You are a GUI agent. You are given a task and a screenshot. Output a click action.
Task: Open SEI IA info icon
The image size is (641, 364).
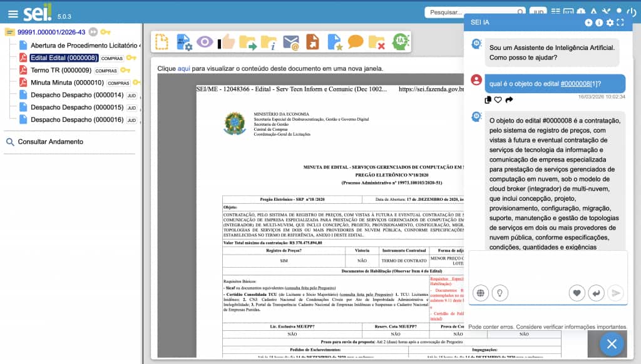[x=599, y=23]
